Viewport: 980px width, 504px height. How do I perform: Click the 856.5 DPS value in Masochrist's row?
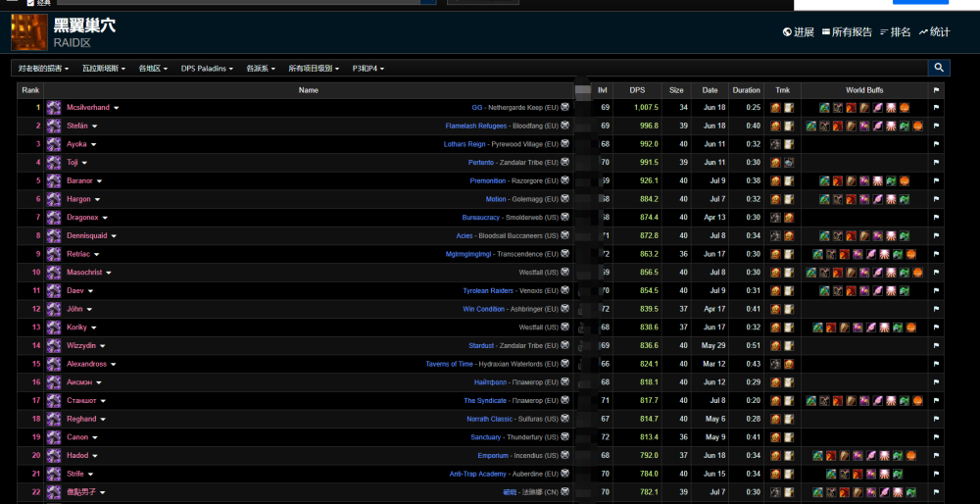[650, 273]
